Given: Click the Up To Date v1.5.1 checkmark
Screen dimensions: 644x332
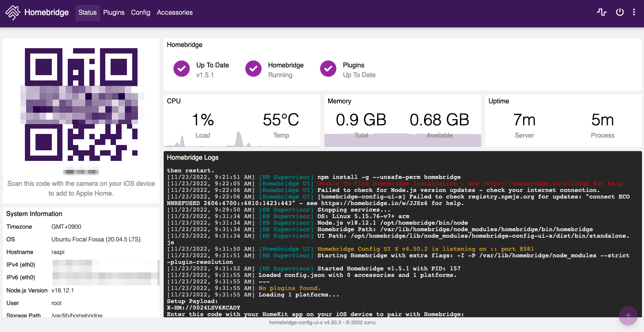Looking at the screenshot, I should 182,69.
